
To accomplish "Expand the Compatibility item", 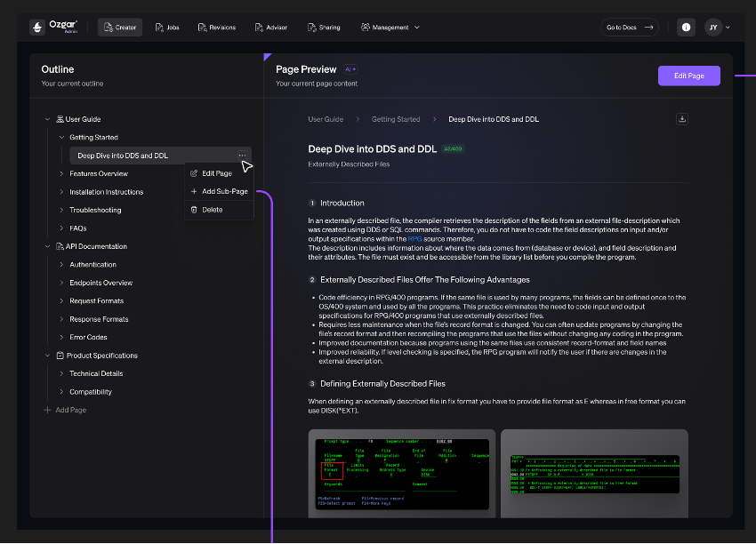I will click(61, 392).
